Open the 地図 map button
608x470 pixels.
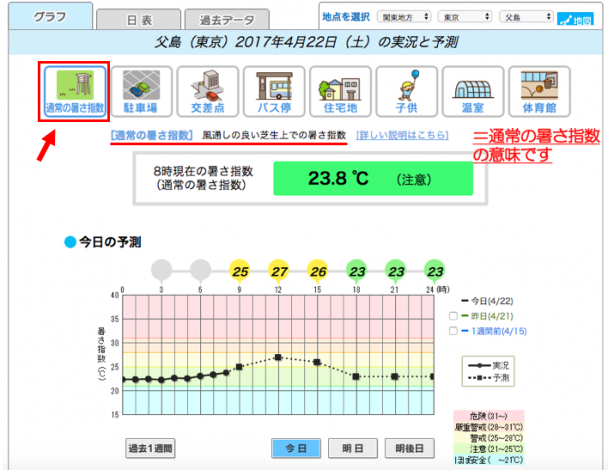(x=575, y=19)
